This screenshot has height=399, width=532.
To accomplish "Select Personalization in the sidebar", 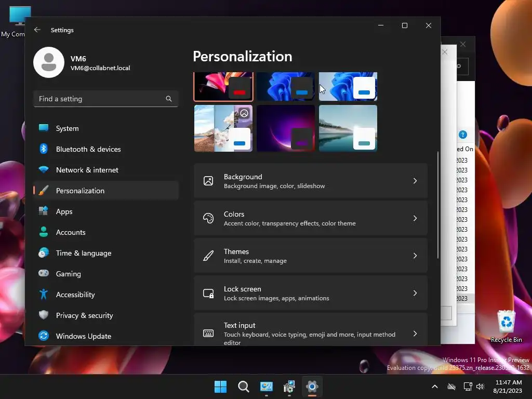I will point(106,191).
